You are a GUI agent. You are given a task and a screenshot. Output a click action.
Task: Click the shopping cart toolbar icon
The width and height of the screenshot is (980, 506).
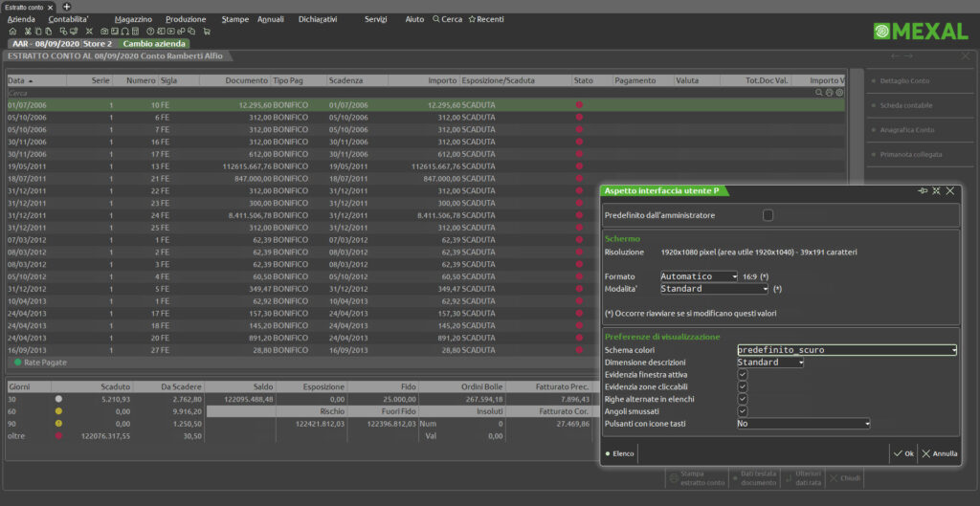207,32
